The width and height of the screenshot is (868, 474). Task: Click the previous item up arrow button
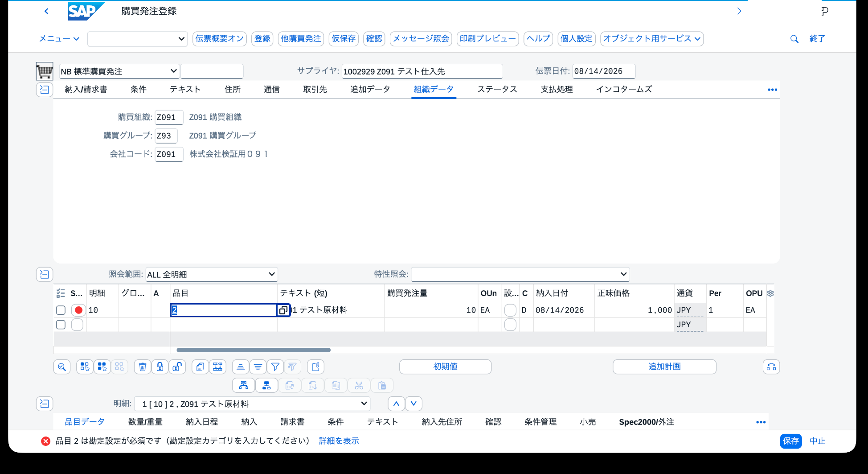[396, 404]
